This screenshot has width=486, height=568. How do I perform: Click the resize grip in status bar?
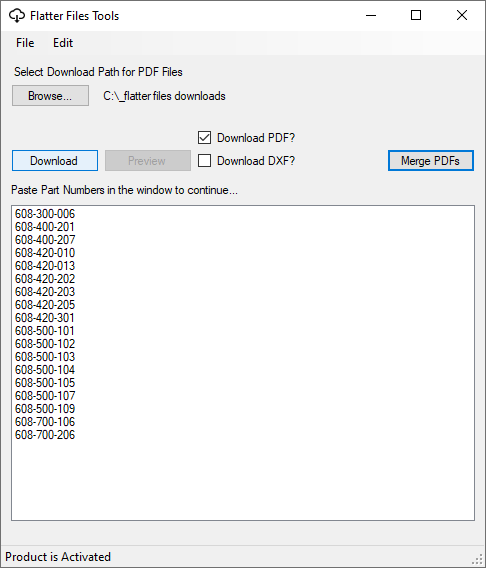click(479, 559)
